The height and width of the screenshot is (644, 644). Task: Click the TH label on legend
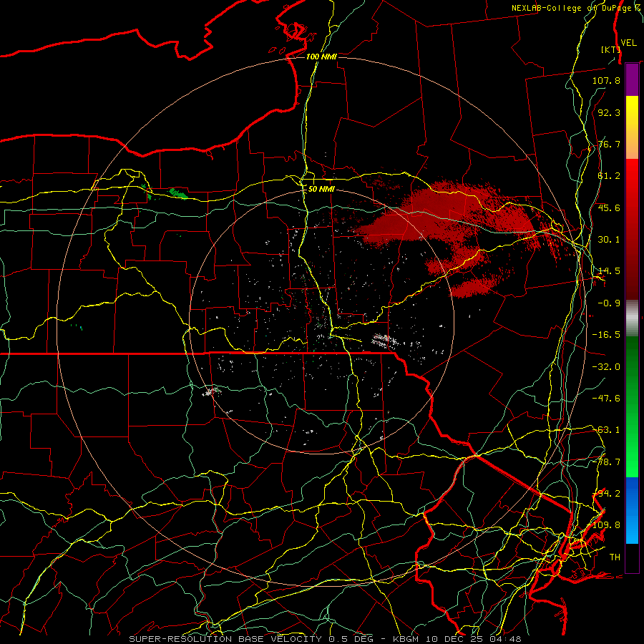615,557
